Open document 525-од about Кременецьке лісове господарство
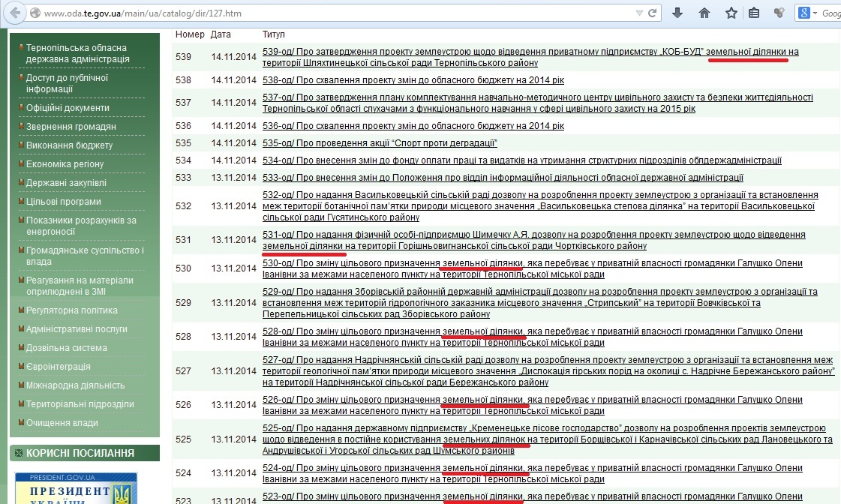Screen dimensions: 841x504 tap(547, 439)
